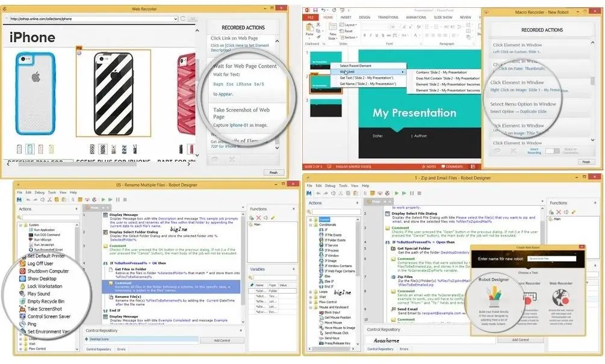Expand the Loops folder in Zip window Actions
This screenshot has width=605, height=364.
tap(311, 292)
